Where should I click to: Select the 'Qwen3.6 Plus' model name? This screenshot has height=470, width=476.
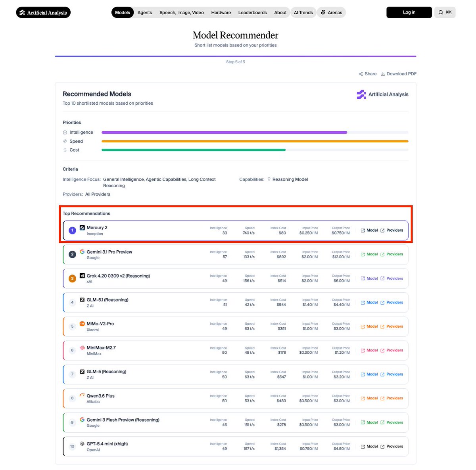(x=101, y=396)
